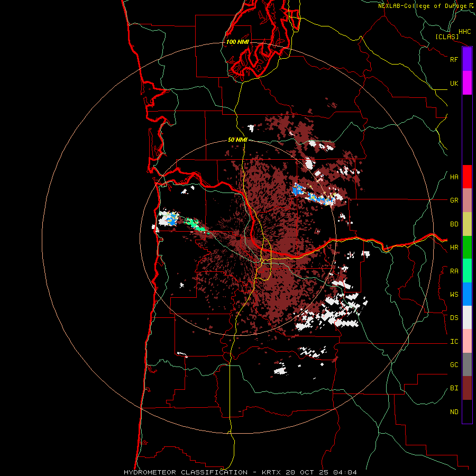476x476 pixels.
Task: Click the ND black legend swatch
Action: pyautogui.click(x=467, y=411)
